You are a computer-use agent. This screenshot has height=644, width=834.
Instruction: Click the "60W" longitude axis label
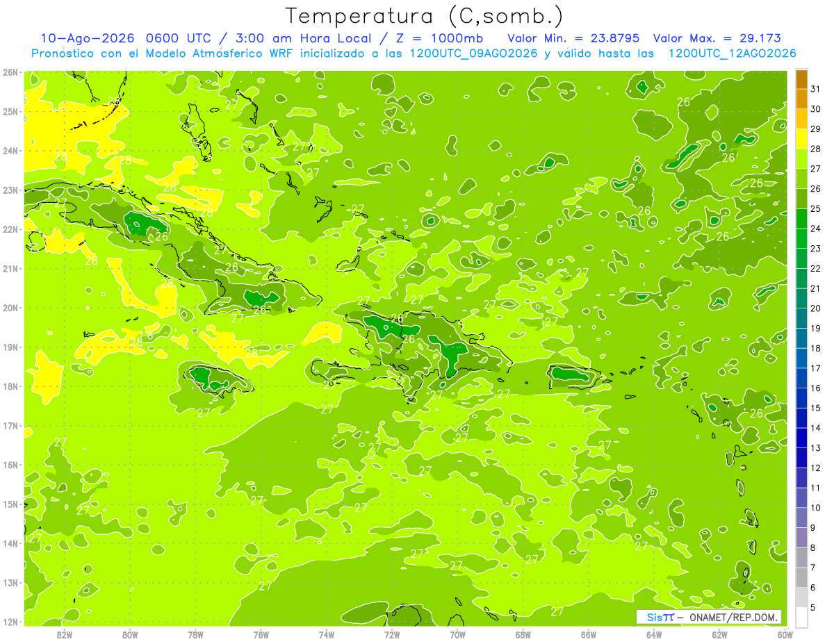[x=785, y=634]
